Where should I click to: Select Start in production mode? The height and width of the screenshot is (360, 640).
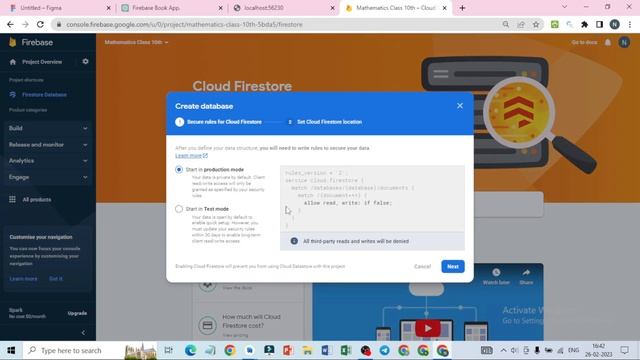click(x=179, y=169)
